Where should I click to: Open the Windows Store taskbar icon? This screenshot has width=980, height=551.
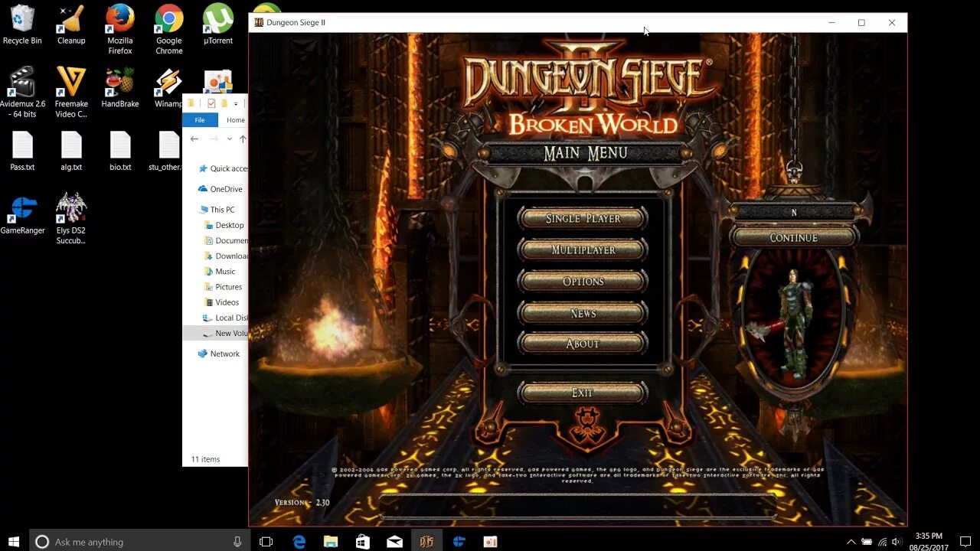[363, 541]
